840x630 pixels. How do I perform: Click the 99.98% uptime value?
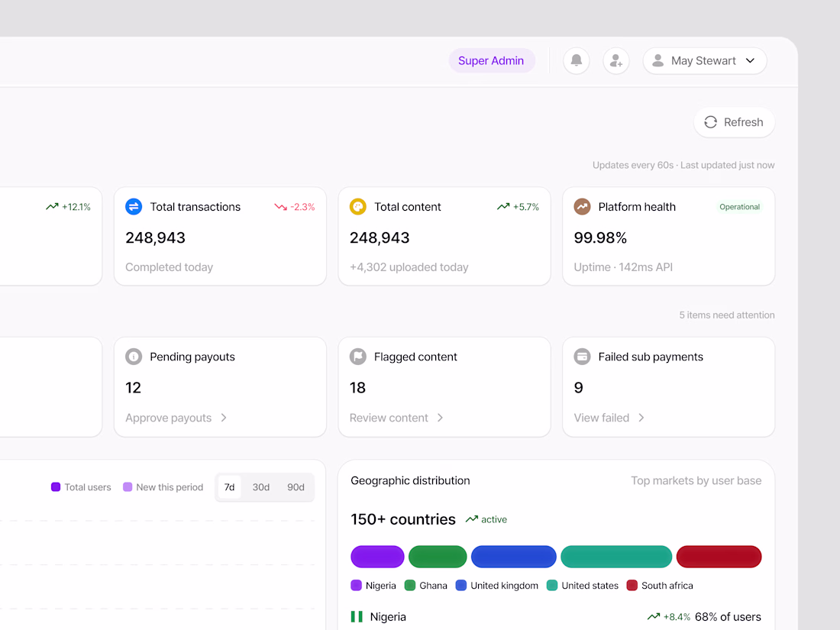600,237
